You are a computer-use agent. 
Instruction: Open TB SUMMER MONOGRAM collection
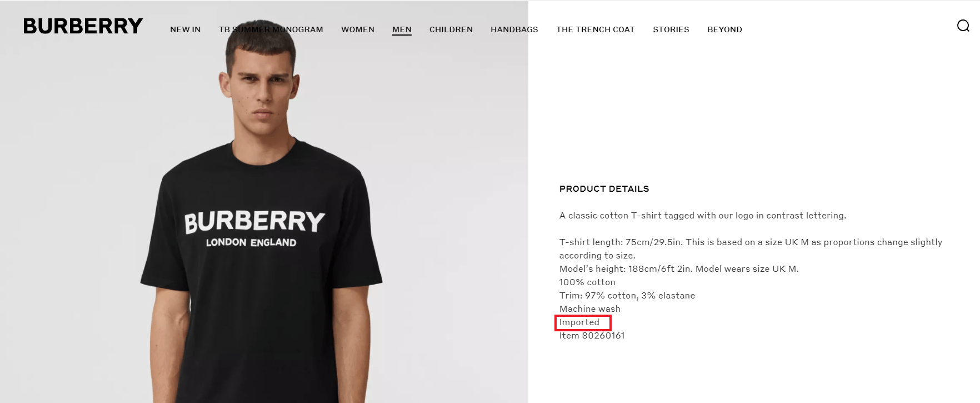[271, 29]
